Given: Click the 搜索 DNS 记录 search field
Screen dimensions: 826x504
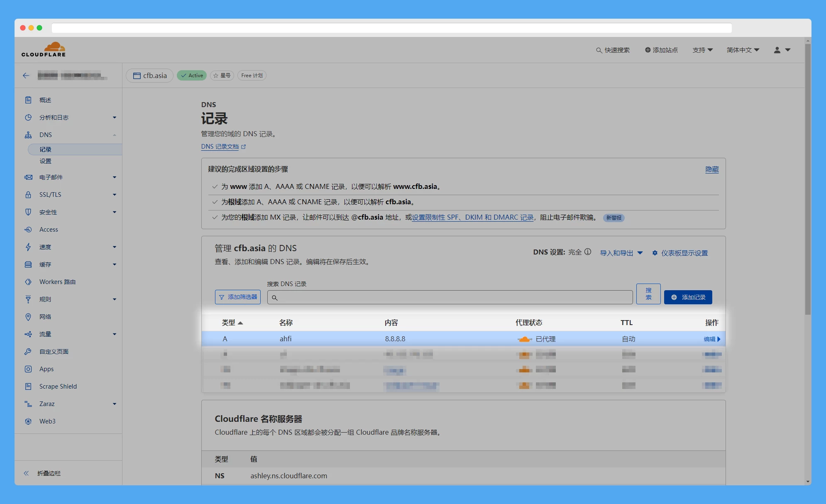Looking at the screenshot, I should coord(450,297).
